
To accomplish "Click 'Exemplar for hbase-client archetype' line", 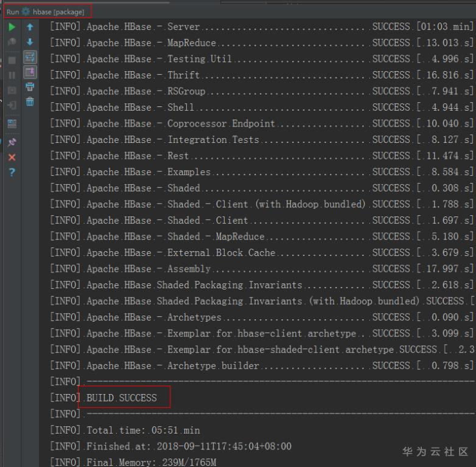I will coord(262,333).
